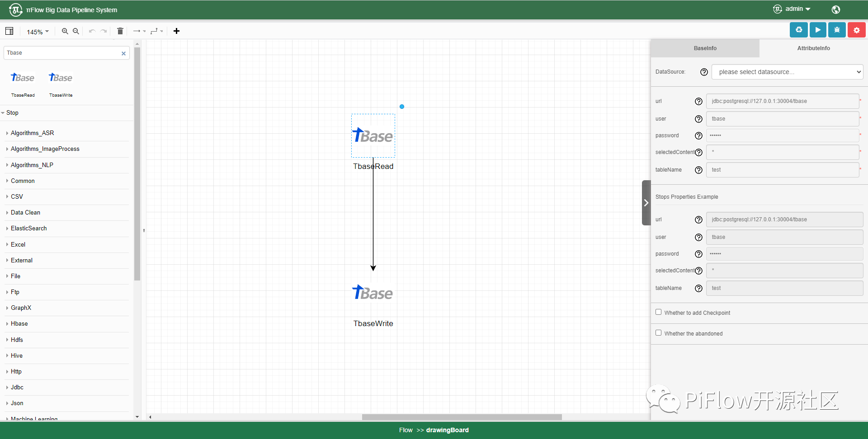
Task: Select the TbaseRead node on canvas
Action: (373, 136)
